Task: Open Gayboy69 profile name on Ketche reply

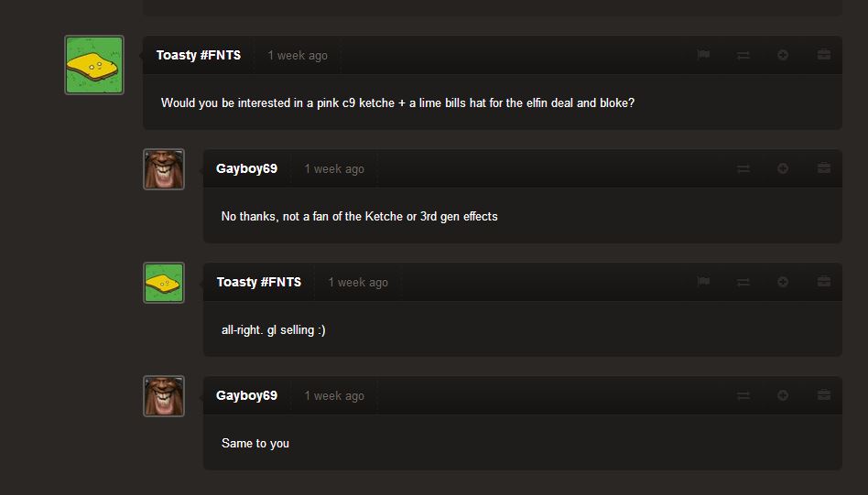Action: tap(246, 168)
